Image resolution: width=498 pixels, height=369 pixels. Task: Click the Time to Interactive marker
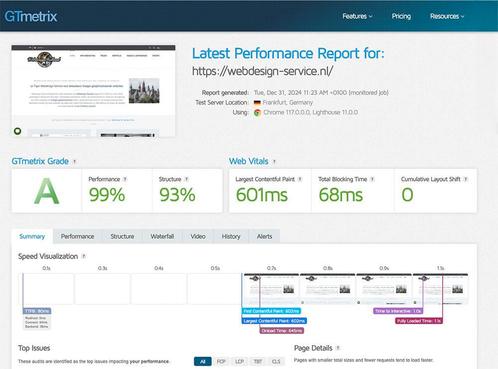click(x=398, y=311)
